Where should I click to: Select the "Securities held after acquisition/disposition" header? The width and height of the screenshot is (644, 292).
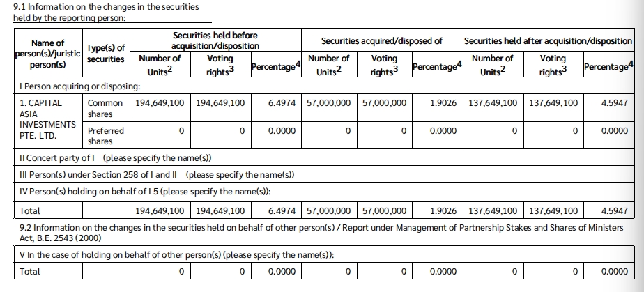coord(548,40)
